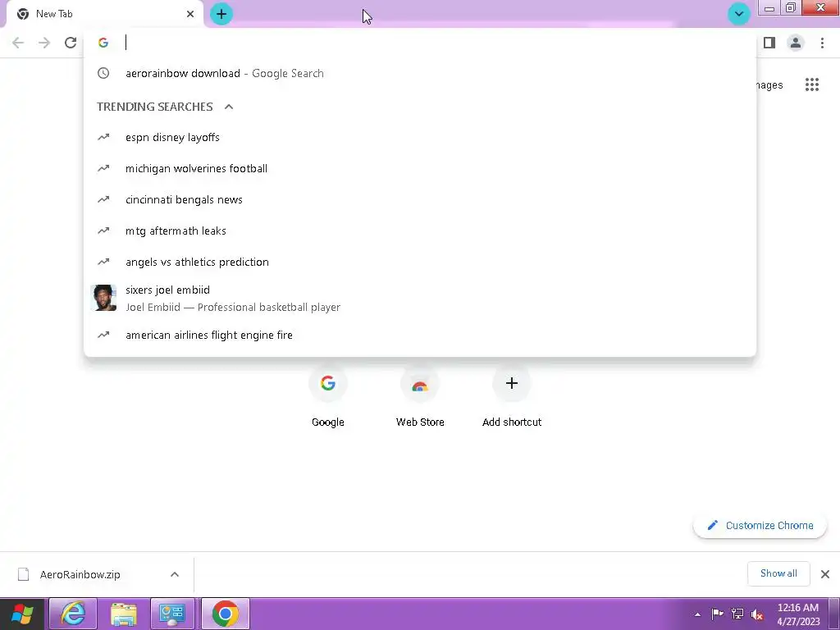Go forward with the forward arrow
Image resolution: width=840 pixels, height=630 pixels.
coord(44,43)
